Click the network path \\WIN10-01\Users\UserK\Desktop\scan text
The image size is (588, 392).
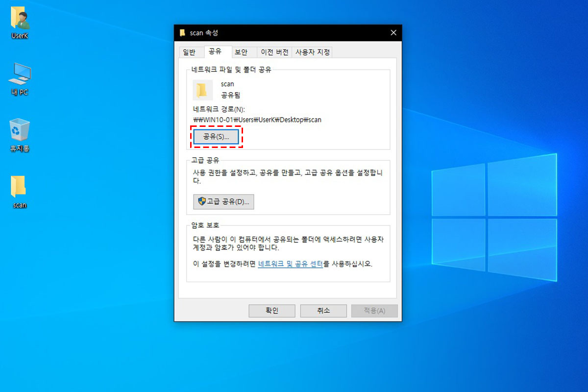point(258,119)
